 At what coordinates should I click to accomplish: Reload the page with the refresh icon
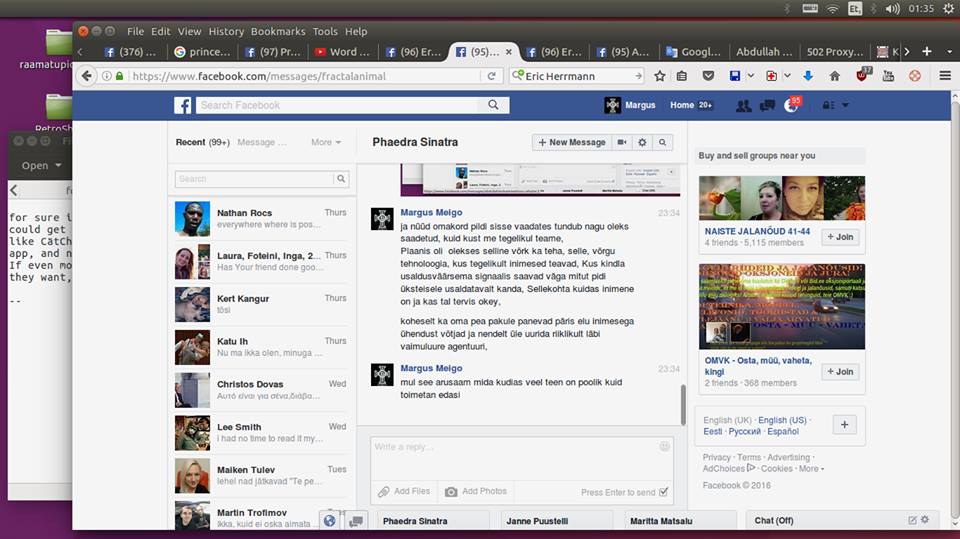click(491, 76)
